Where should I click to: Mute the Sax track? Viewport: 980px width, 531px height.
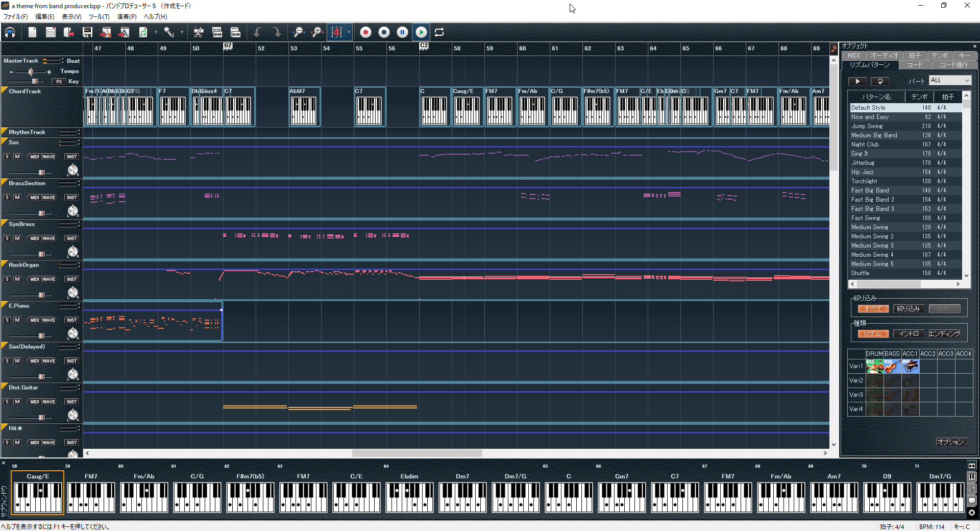(x=17, y=157)
